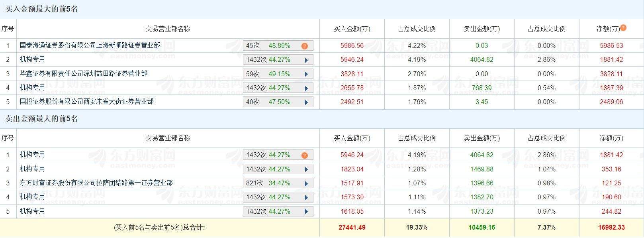The image size is (644, 238).
Task: Open 国投证券西安朱雀大街证券营业部 link
Action: coord(87,102)
